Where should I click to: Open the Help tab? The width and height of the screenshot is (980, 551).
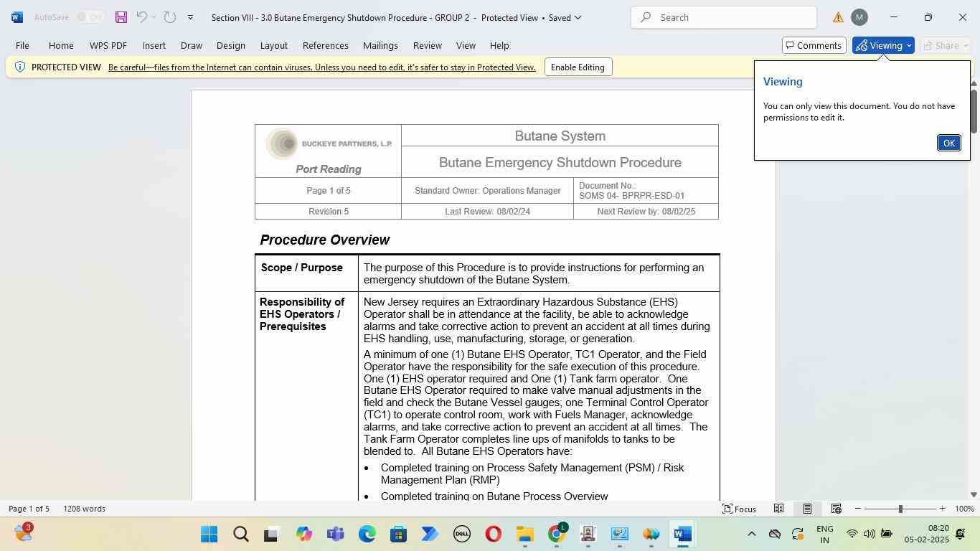[499, 45]
